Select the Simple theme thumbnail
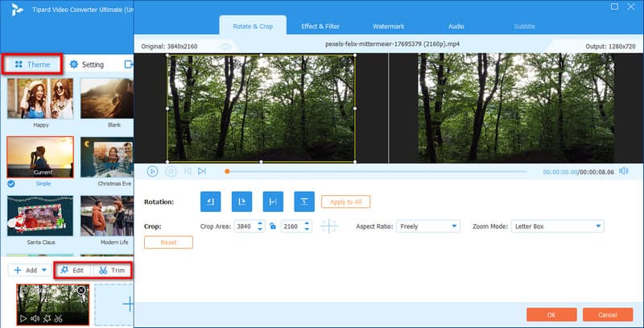Image resolution: width=644 pixels, height=328 pixels. 40,157
